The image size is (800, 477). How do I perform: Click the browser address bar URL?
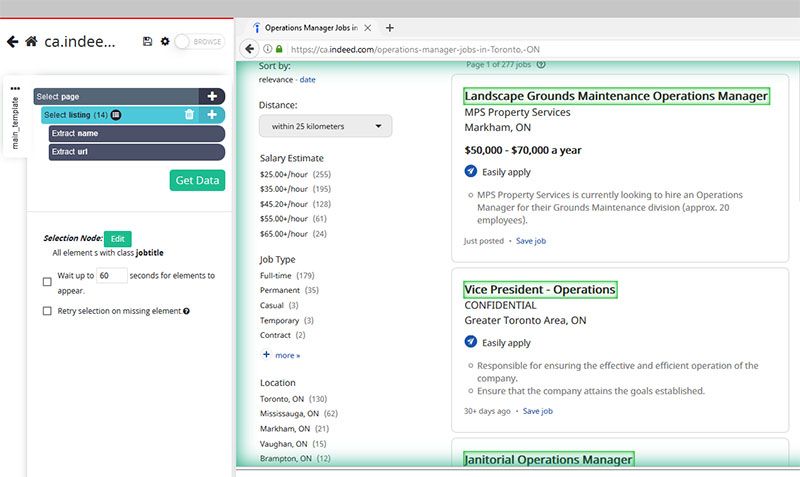(415, 49)
